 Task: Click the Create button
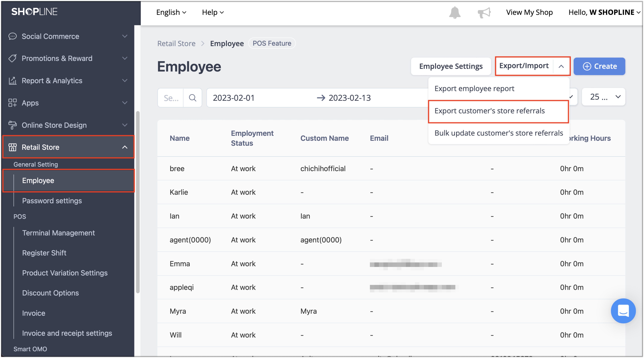[x=599, y=66]
